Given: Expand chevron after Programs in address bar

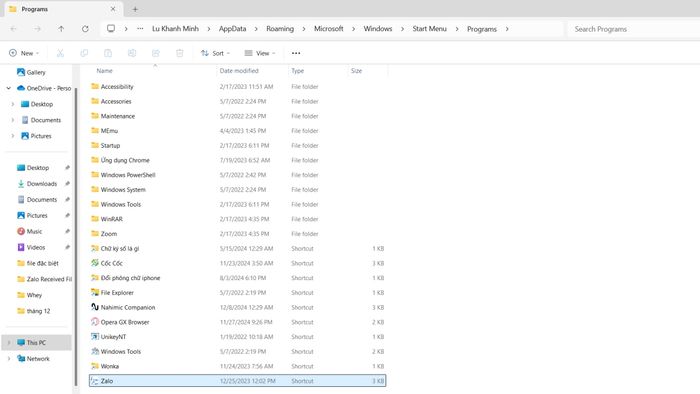Looking at the screenshot, I should (x=507, y=29).
